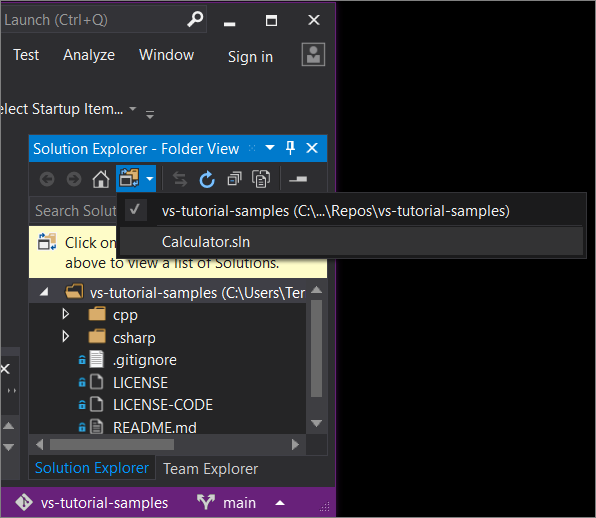
Task: Switch to the Team Explorer tab
Action: (x=211, y=469)
